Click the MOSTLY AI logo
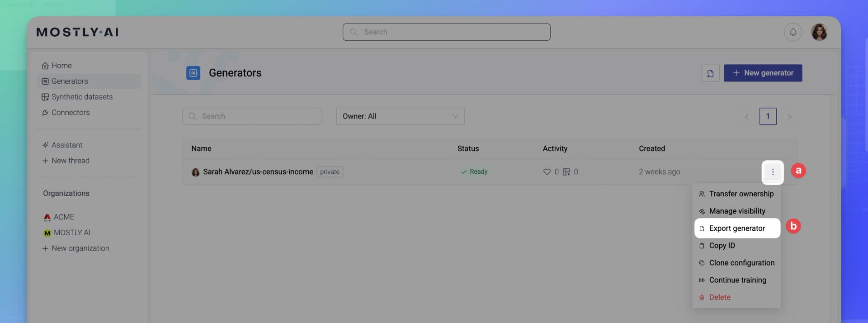Screen dimensions: 868x323 tap(77, 32)
